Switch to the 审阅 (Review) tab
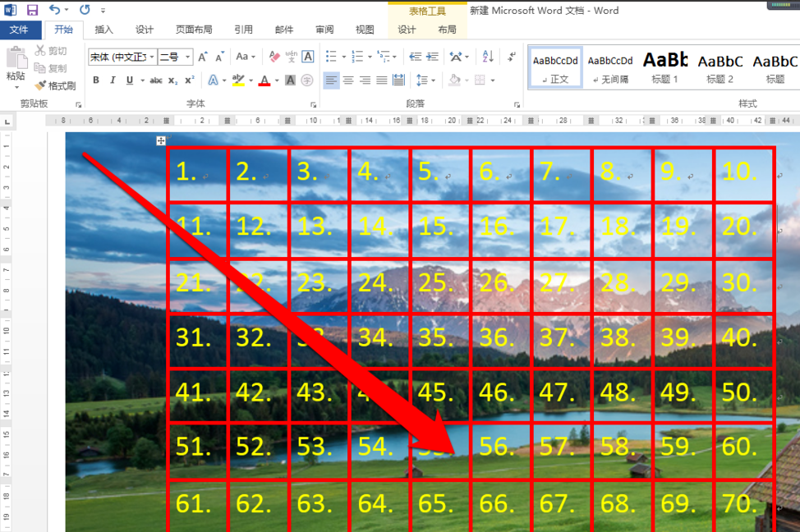The image size is (800, 532). pos(324,30)
